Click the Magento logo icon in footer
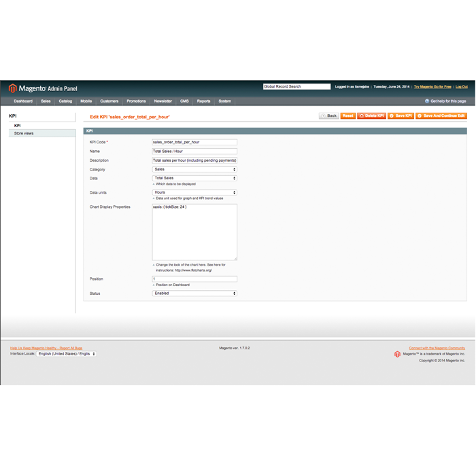Screen dimensions: 476x462 click(x=397, y=354)
